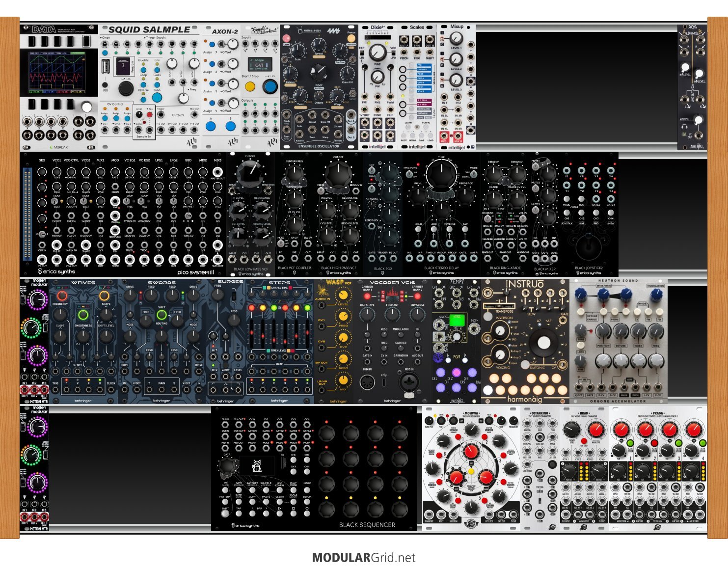Click the red-ringed FREQUENCY knob on Waves

coord(62,296)
